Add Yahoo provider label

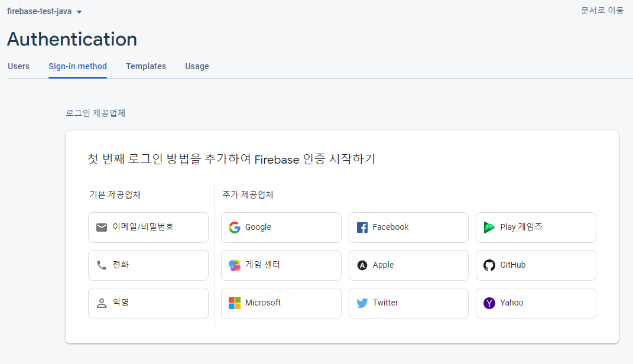[x=511, y=303]
